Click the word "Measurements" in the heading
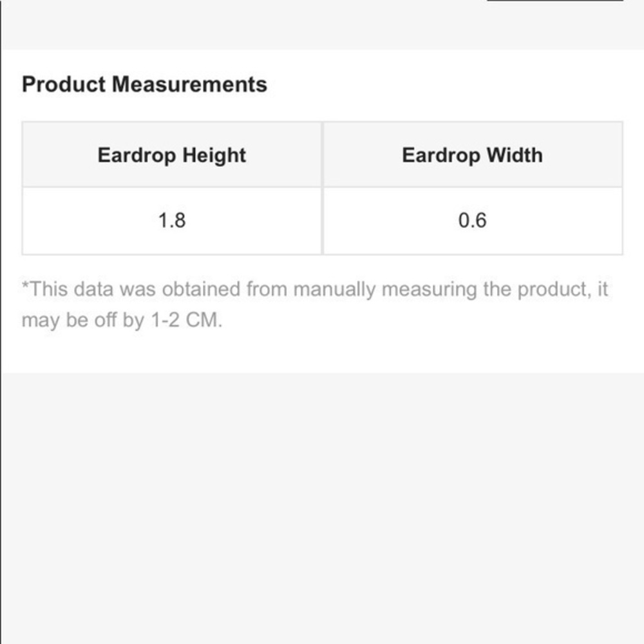The height and width of the screenshot is (644, 644). pos(189,84)
